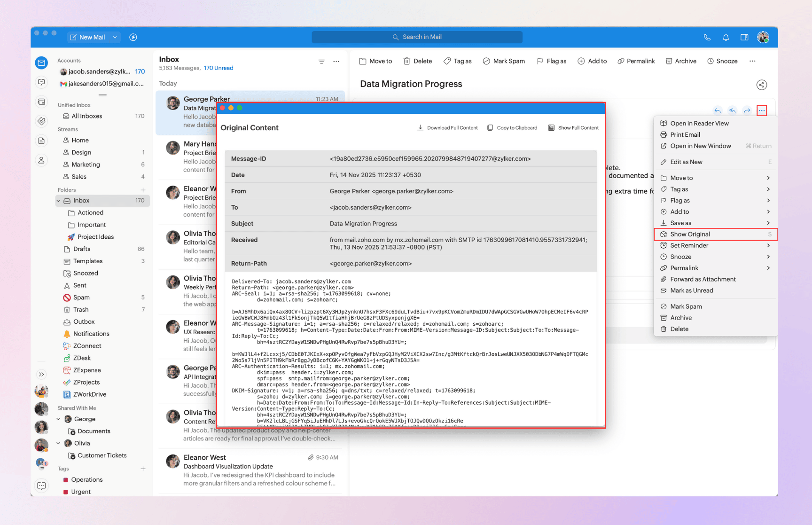The height and width of the screenshot is (525, 812).
Task: Click the New Mail button
Action: (88, 37)
